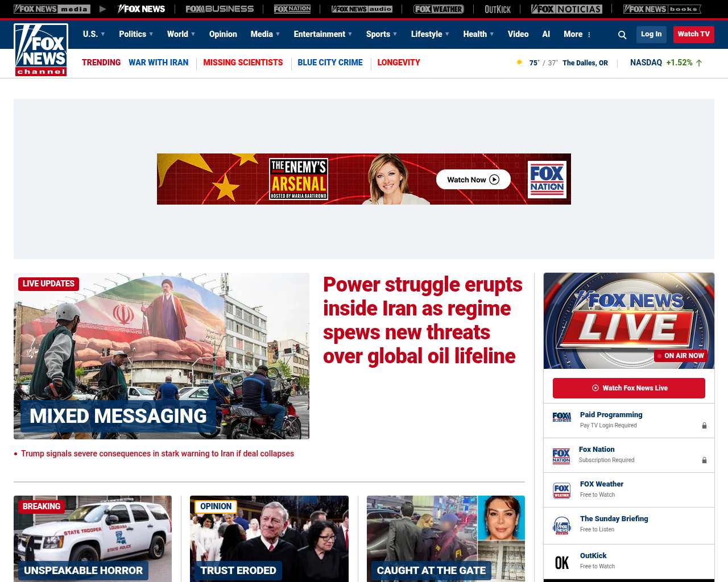
Task: Open the Caught at the Gate thumbnail
Action: pos(446,539)
